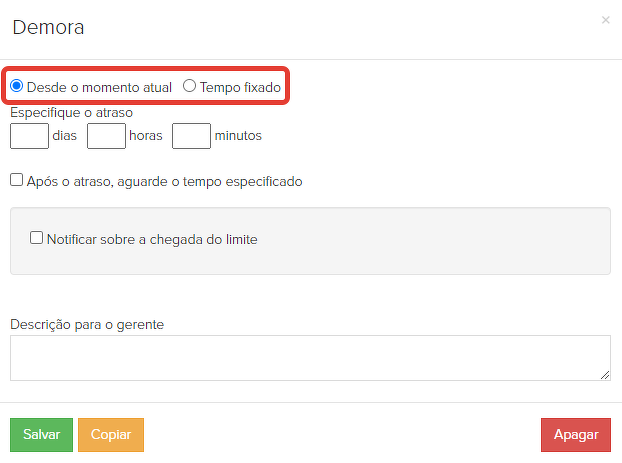Click the "dias" unit label
Screen dimensions: 622x463
(x=64, y=136)
